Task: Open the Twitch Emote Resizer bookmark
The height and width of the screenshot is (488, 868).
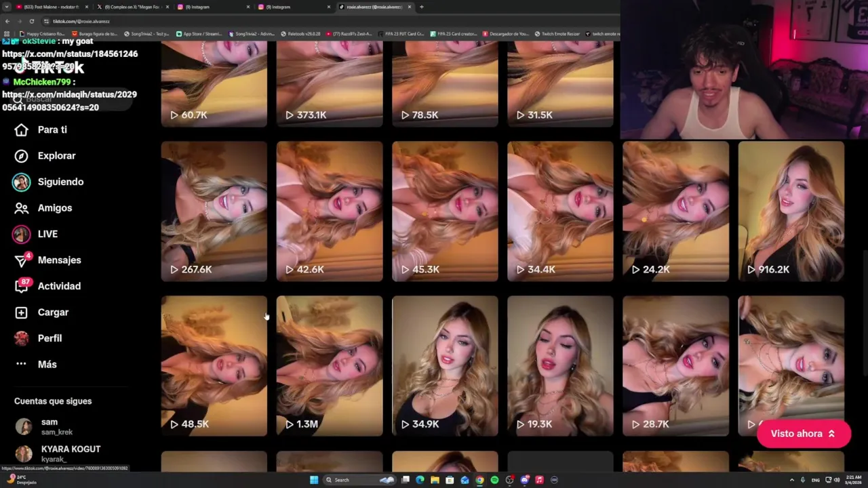Action: point(557,33)
